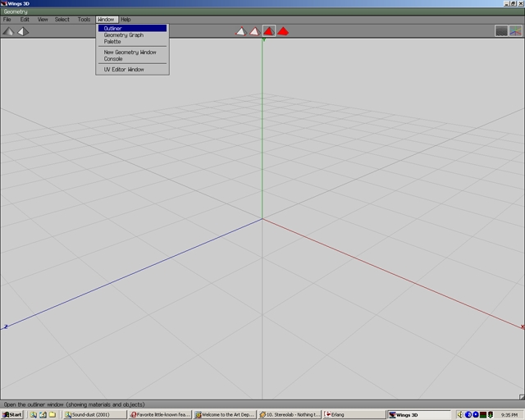Choose Palette from the Window menu

pos(132,42)
